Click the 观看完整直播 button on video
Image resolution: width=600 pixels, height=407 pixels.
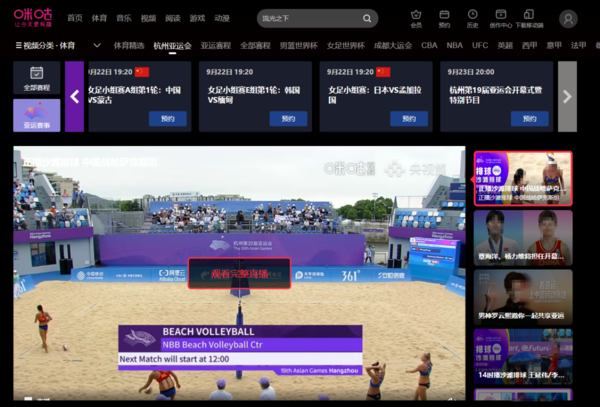[239, 273]
